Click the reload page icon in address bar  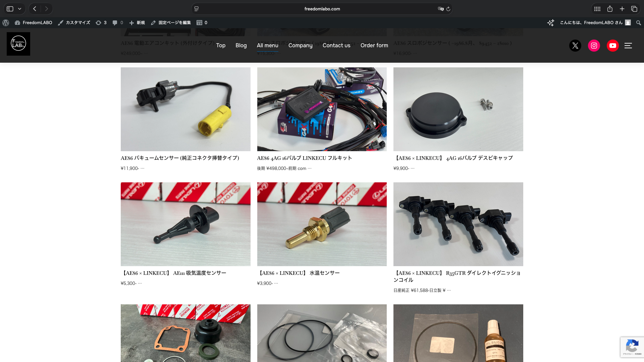tap(448, 9)
